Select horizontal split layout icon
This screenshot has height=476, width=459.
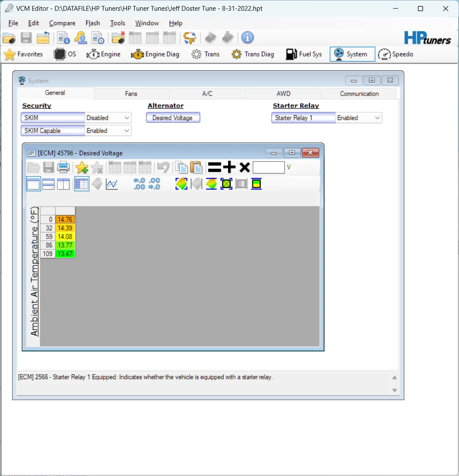(x=48, y=184)
